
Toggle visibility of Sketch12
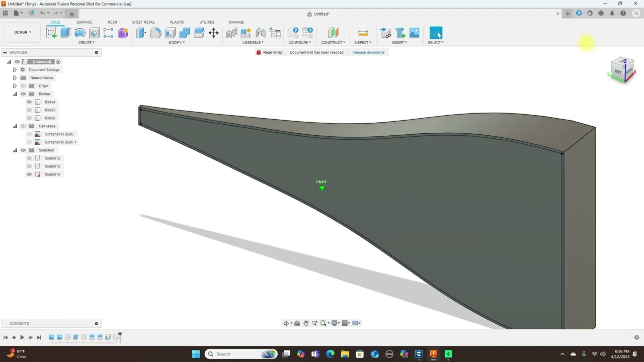point(29,158)
